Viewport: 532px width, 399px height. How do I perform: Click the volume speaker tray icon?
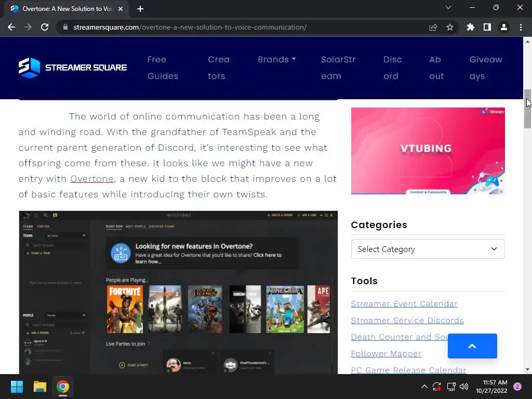click(x=464, y=387)
